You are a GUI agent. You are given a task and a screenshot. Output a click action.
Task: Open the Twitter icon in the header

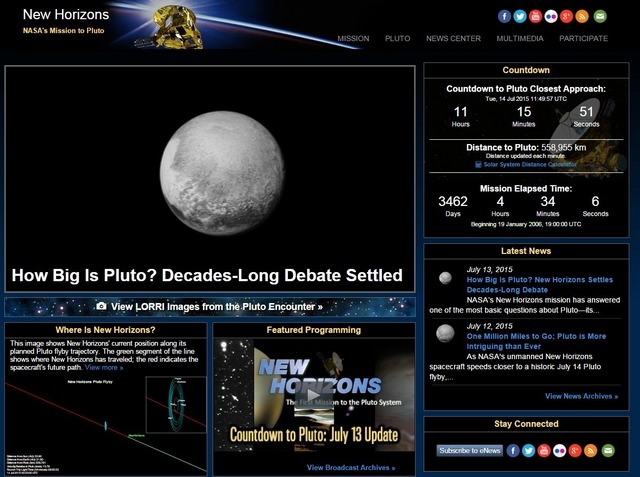520,16
